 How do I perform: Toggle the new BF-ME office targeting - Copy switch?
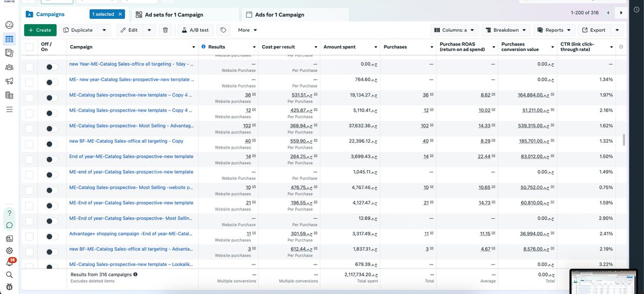pos(52,144)
